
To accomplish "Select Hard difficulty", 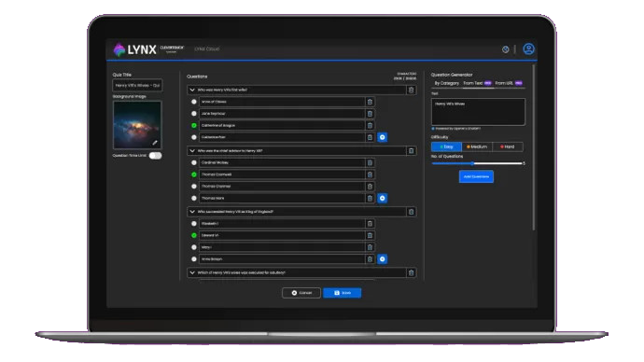I will 507,146.
